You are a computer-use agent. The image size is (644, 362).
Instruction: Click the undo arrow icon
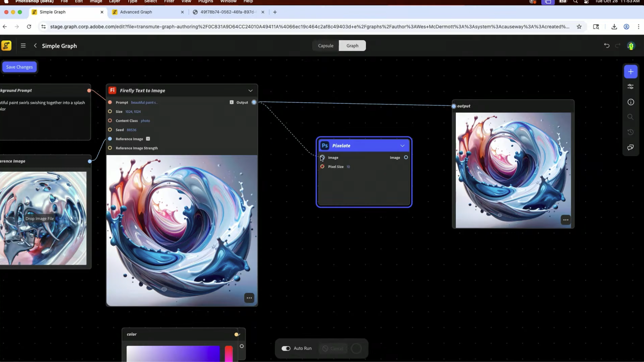click(607, 46)
